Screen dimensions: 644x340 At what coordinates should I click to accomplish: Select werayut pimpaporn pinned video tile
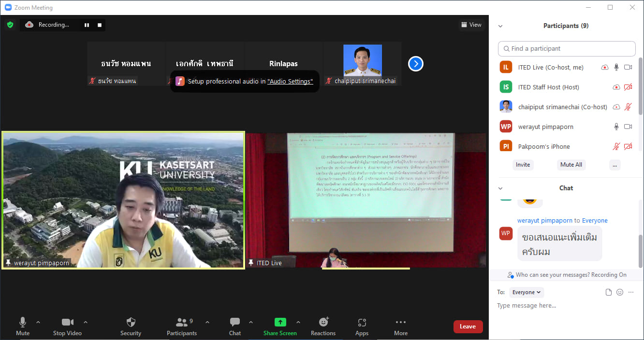coord(123,200)
